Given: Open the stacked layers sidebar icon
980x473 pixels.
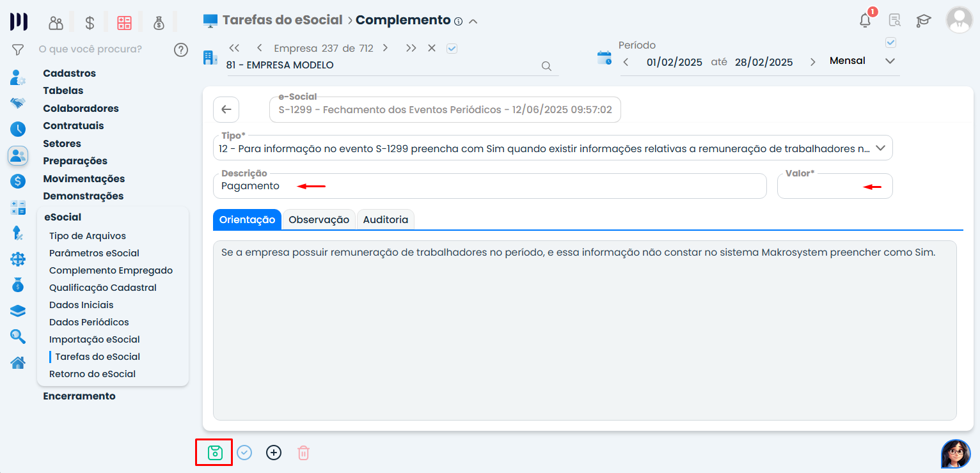Looking at the screenshot, I should tap(18, 311).
